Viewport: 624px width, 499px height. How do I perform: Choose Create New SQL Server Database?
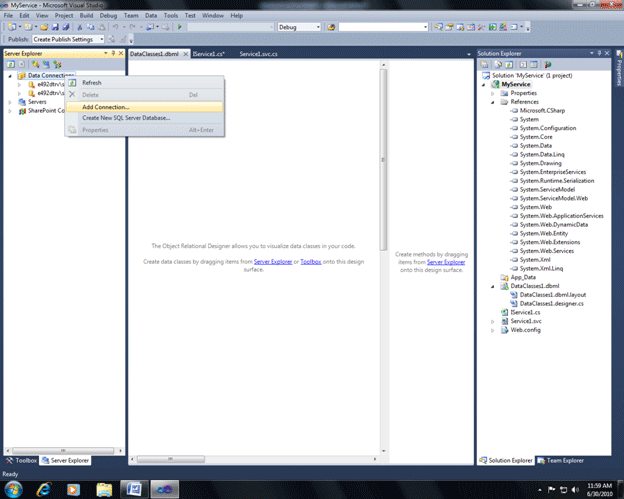tap(144, 118)
